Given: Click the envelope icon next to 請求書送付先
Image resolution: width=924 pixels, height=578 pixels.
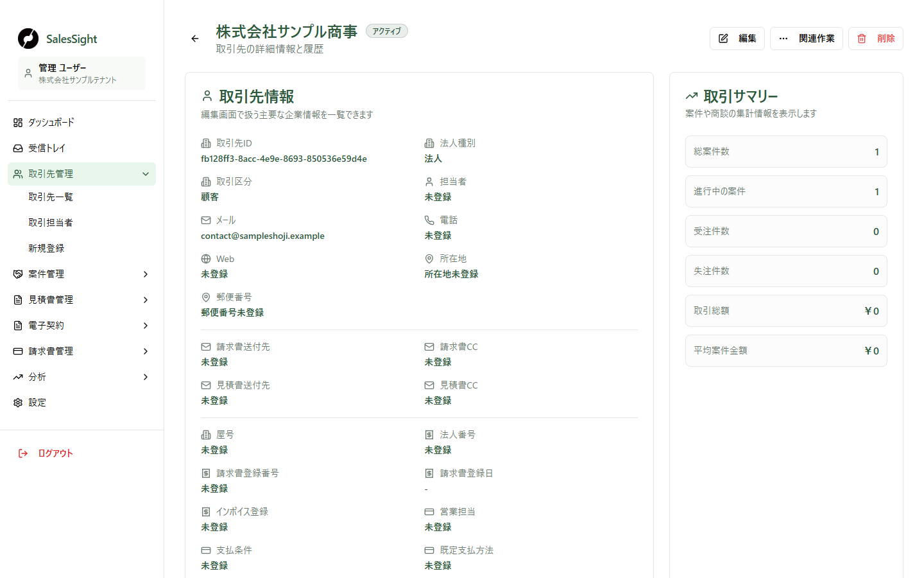Looking at the screenshot, I should (206, 347).
